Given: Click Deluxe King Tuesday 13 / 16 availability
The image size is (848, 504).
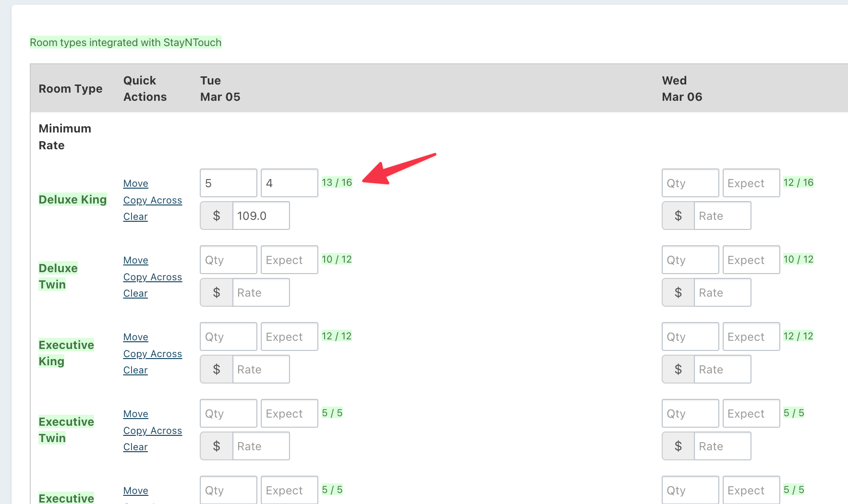Looking at the screenshot, I should pyautogui.click(x=337, y=182).
